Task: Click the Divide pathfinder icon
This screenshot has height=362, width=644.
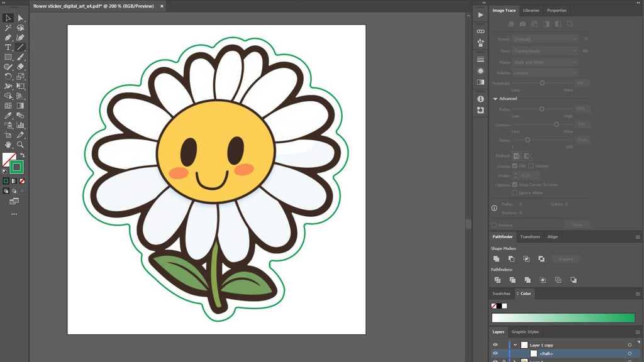Action: coord(497,280)
